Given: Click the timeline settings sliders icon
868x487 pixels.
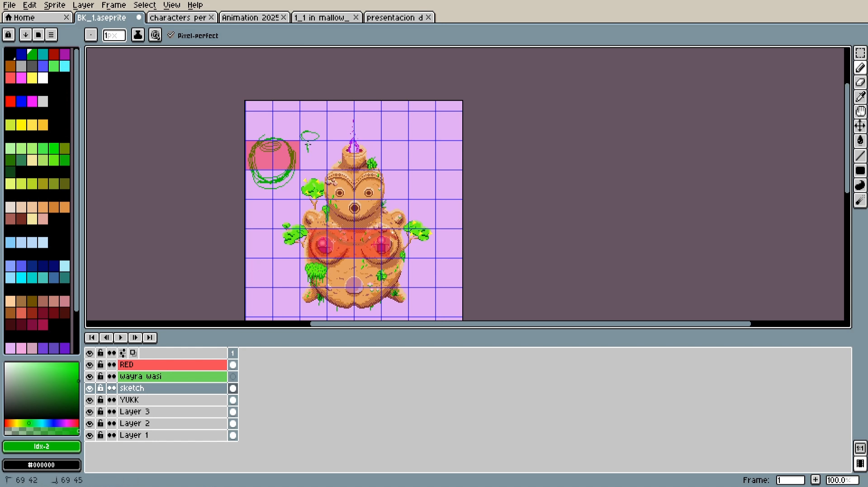Looking at the screenshot, I should (123, 353).
